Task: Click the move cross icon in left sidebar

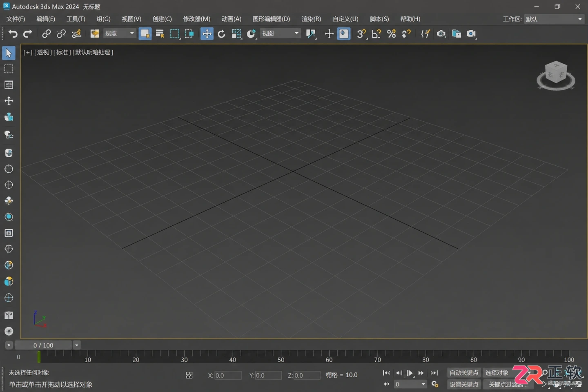Action: 9,101
